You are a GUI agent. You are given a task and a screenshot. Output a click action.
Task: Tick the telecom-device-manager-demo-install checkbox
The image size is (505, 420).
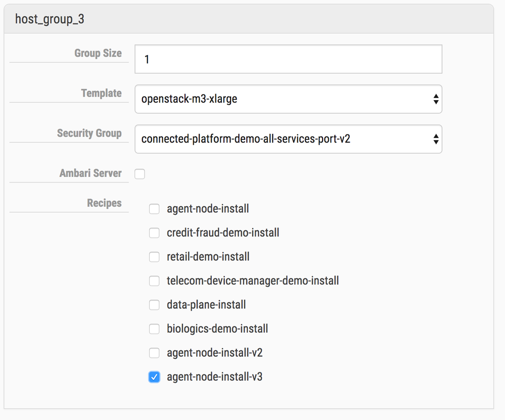154,281
